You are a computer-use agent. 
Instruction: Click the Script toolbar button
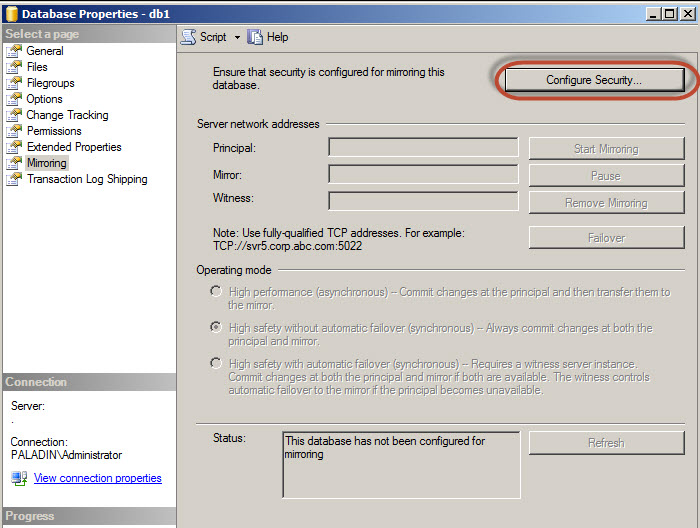click(x=204, y=37)
